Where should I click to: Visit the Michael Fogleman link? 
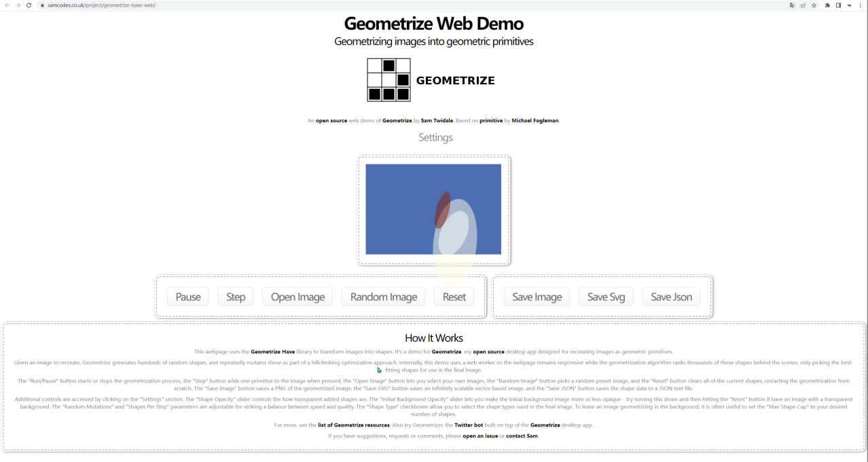click(535, 121)
